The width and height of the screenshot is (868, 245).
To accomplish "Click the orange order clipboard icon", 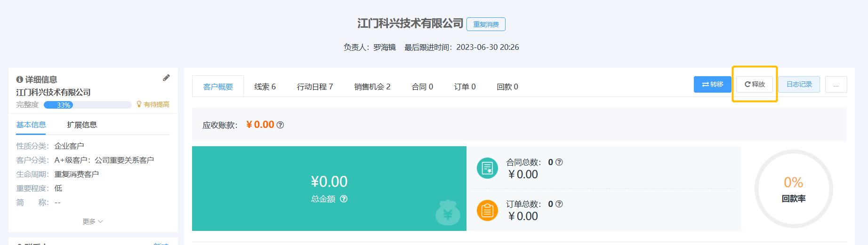I will (487, 210).
